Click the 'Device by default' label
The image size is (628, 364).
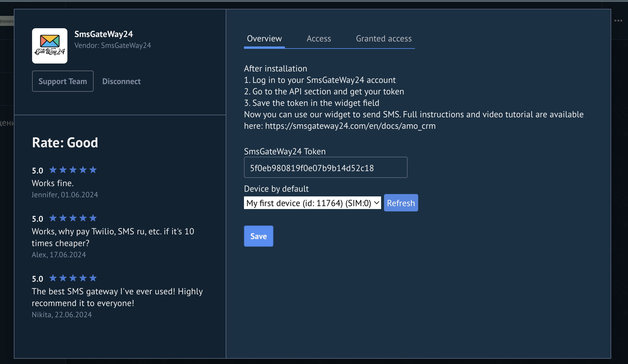click(276, 189)
